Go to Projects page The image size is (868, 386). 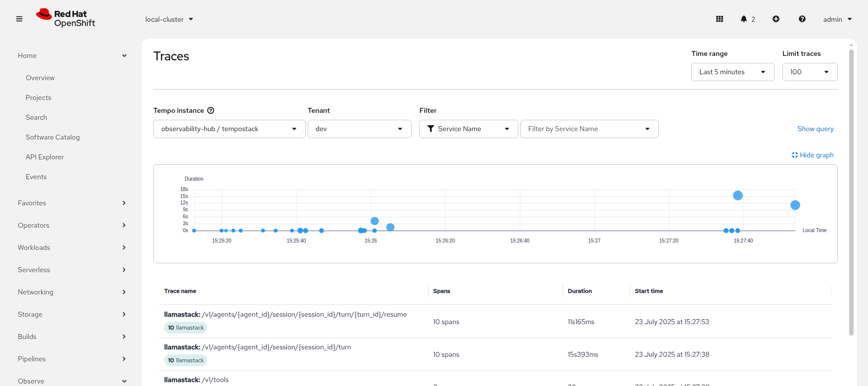(x=39, y=97)
